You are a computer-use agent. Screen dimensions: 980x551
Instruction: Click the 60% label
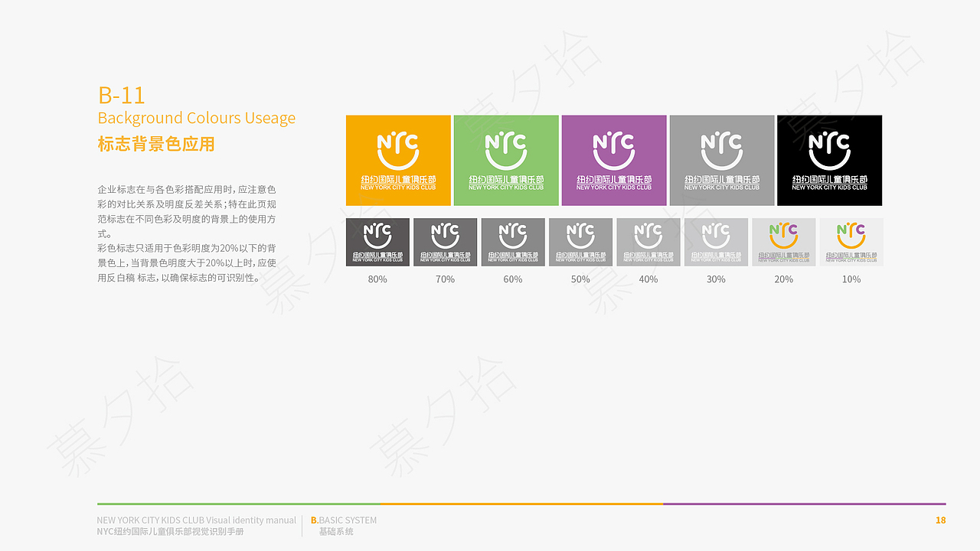pyautogui.click(x=513, y=279)
